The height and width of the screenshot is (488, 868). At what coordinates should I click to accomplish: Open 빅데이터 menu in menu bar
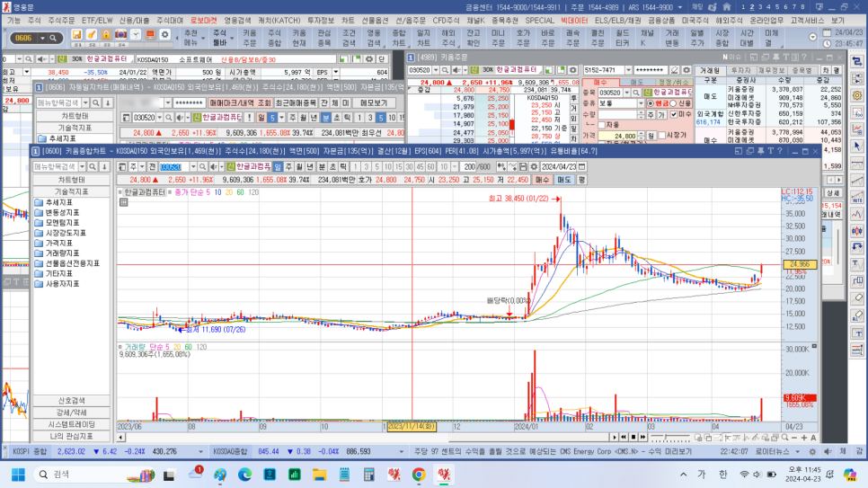[x=574, y=21]
